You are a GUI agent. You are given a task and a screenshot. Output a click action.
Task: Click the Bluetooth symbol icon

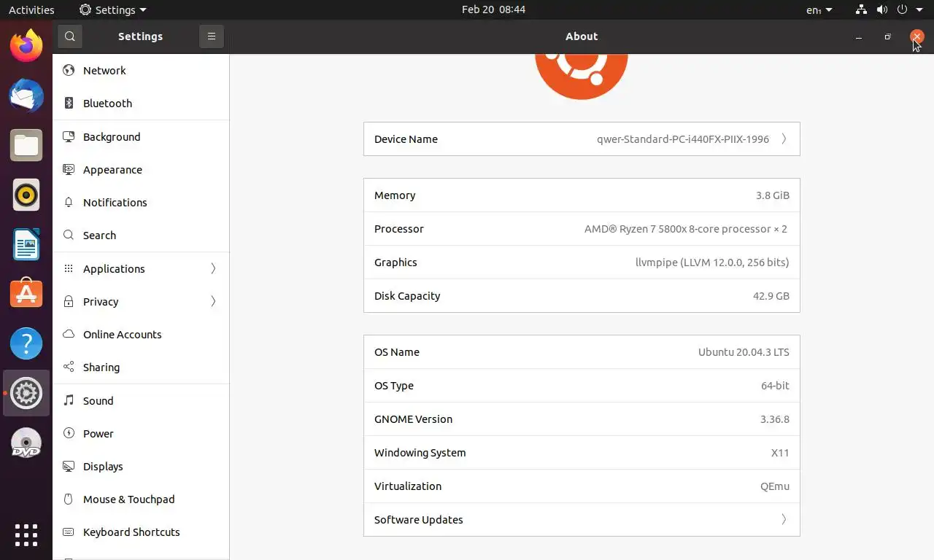[x=69, y=104]
